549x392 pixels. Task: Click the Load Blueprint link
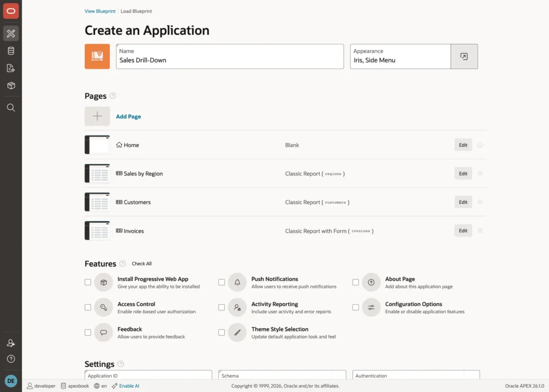coord(136,11)
